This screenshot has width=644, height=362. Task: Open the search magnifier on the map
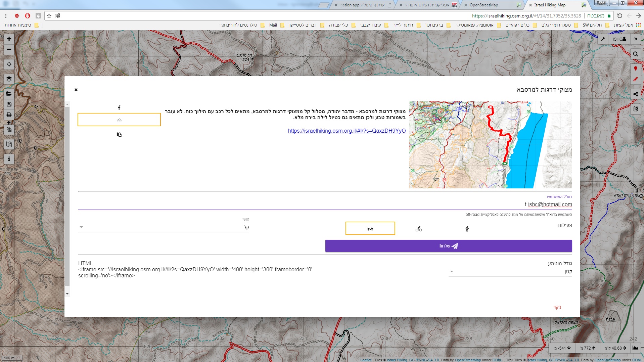pos(635,54)
